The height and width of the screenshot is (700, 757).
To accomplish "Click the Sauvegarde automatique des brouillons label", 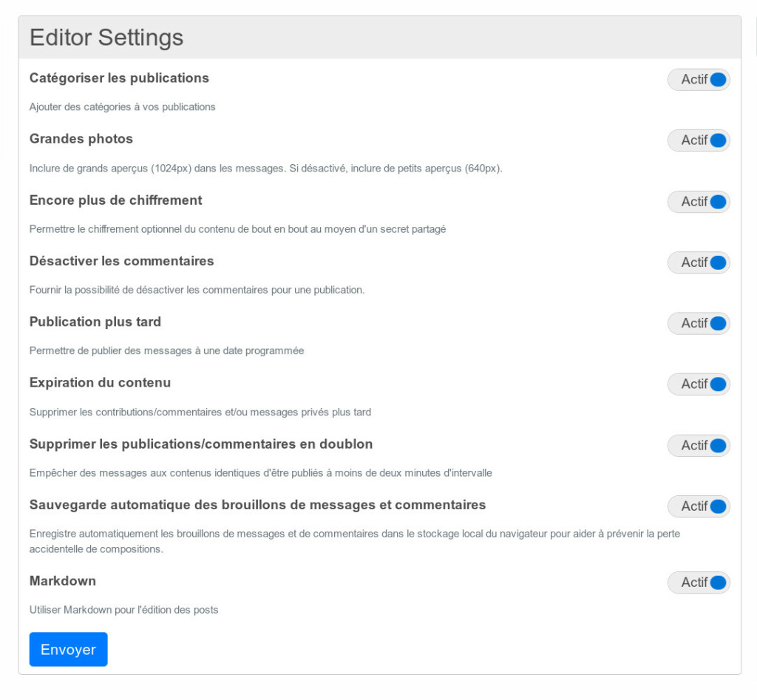I will tap(258, 505).
